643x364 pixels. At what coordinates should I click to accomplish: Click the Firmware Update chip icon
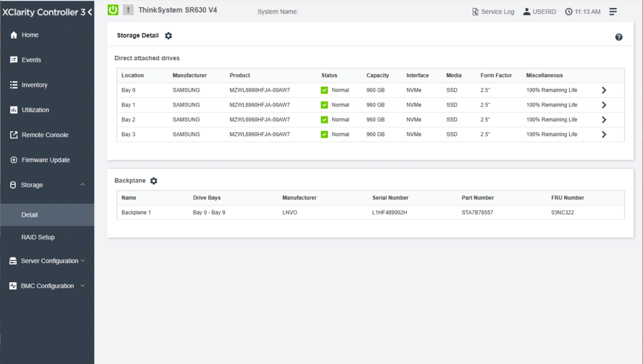[14, 160]
